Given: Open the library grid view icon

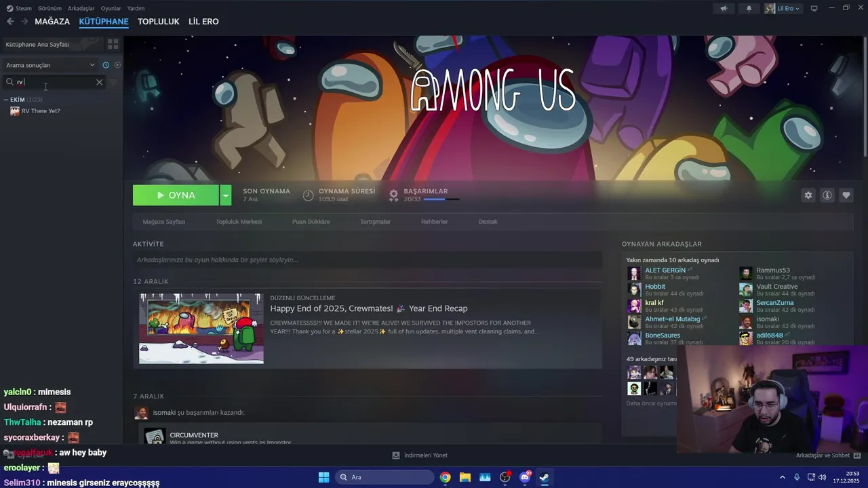Looking at the screenshot, I should (x=113, y=44).
